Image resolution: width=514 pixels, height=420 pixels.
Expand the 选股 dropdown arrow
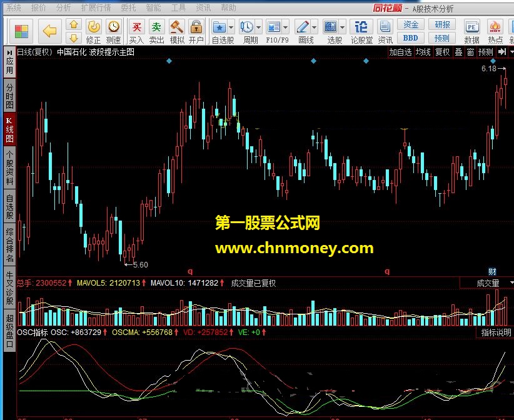click(342, 27)
